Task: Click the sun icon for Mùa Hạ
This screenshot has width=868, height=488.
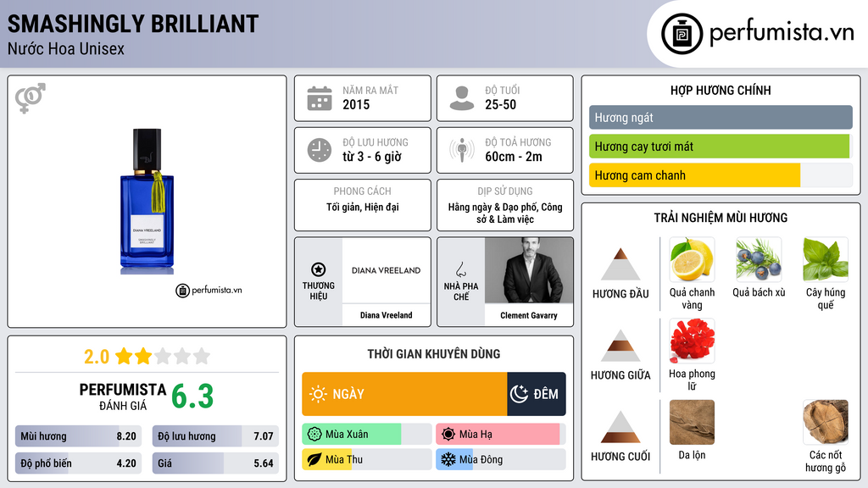Action: click(x=448, y=435)
